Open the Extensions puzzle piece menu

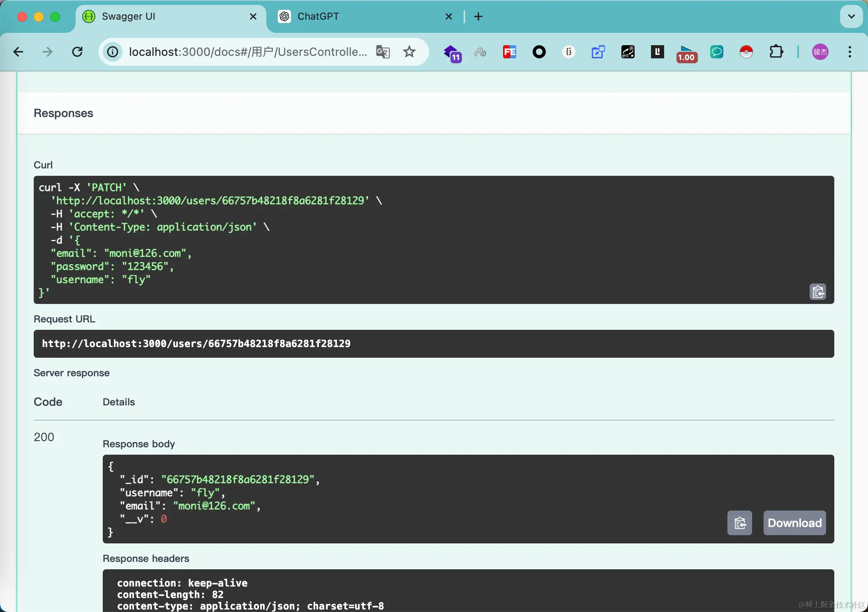[x=776, y=52]
